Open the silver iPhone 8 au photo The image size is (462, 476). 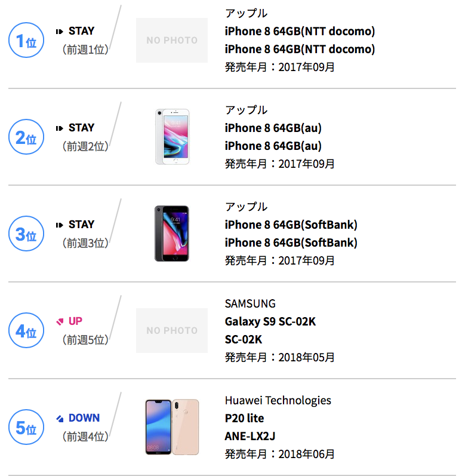coord(172,137)
